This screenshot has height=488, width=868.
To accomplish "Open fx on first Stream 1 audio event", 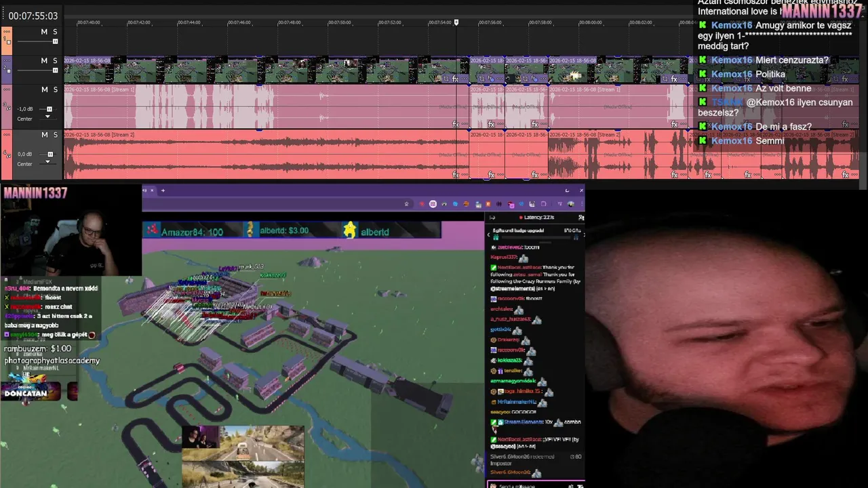I will [x=456, y=124].
